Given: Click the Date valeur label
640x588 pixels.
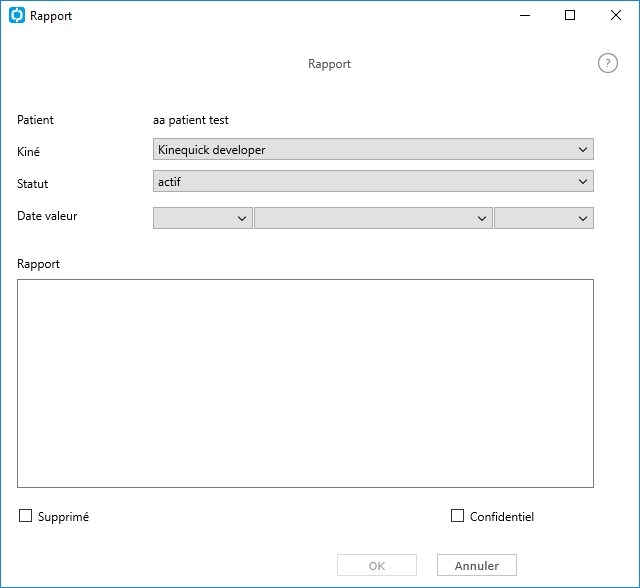Looking at the screenshot, I should (x=47, y=216).
